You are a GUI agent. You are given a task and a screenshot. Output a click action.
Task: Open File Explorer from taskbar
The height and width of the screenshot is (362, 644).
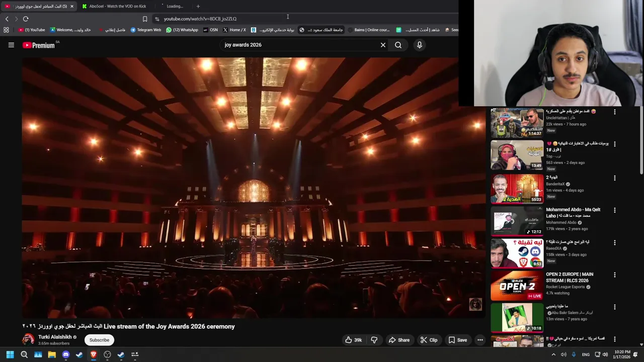click(x=52, y=354)
